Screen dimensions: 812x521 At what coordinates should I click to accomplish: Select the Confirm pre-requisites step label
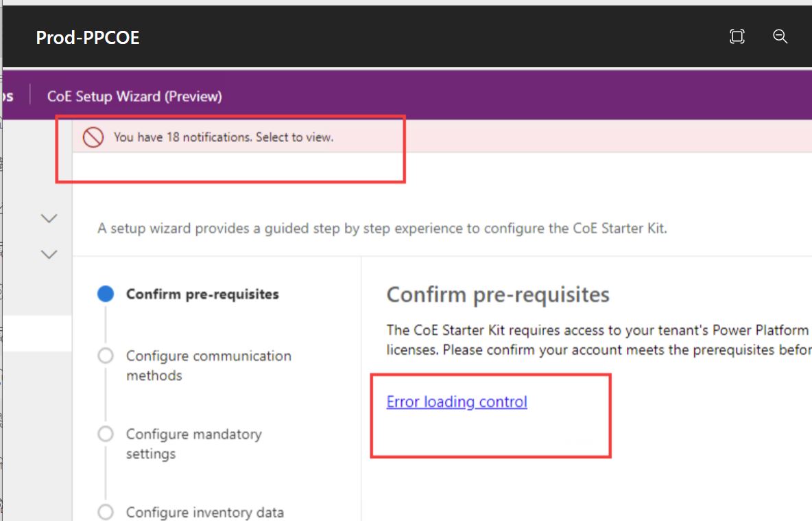coord(203,293)
